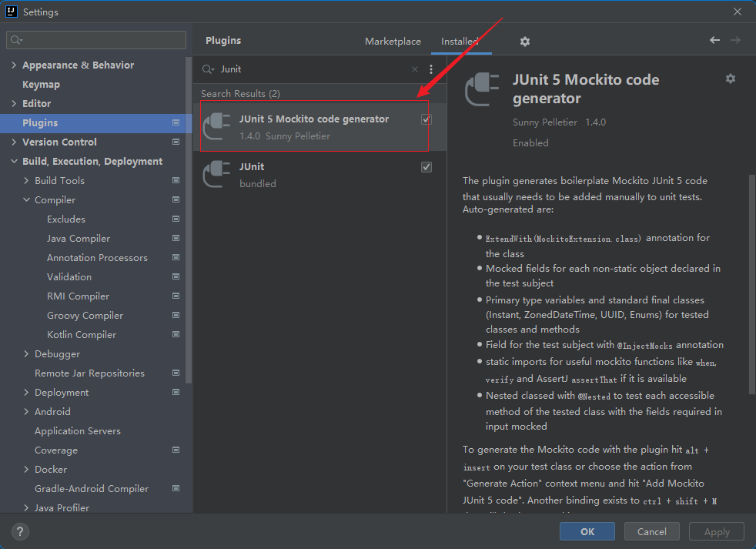
Task: Click the project-level icon beside Compiler
Action: pos(176,199)
